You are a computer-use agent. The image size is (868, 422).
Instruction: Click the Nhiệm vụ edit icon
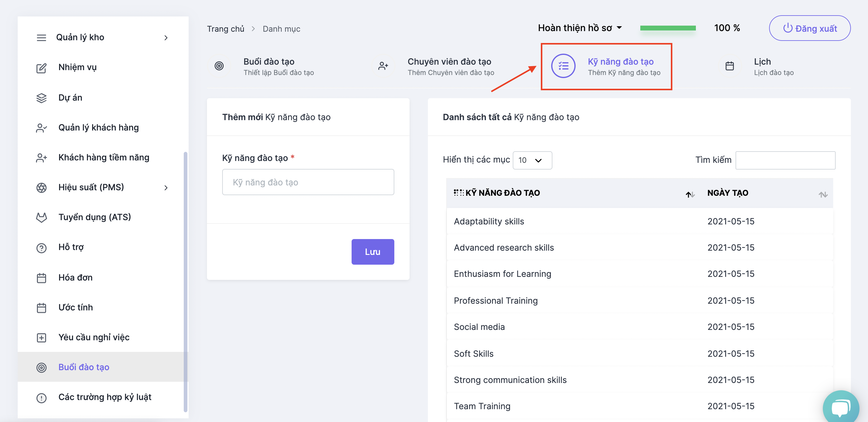pyautogui.click(x=42, y=68)
